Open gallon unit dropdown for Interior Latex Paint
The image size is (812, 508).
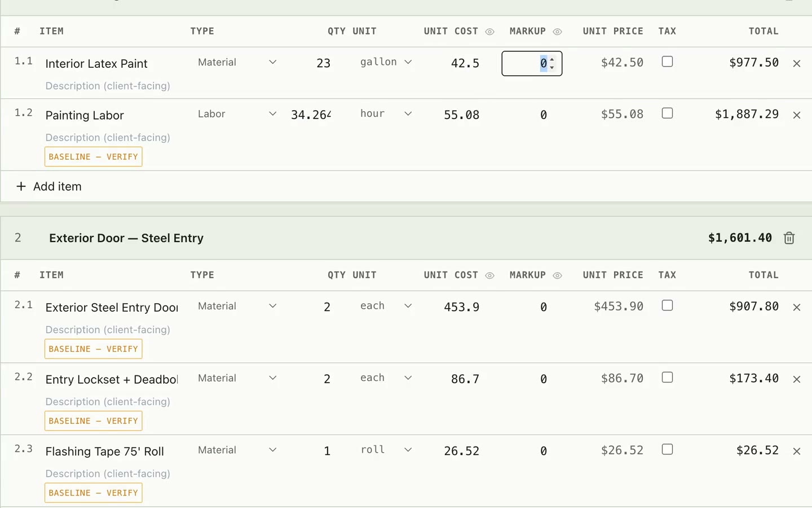[386, 62]
